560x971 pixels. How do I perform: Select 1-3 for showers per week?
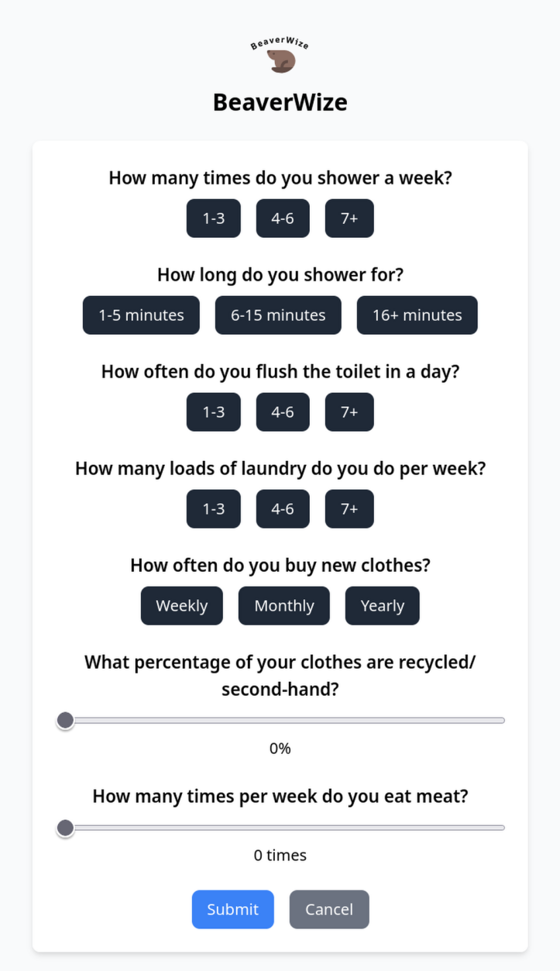click(214, 219)
